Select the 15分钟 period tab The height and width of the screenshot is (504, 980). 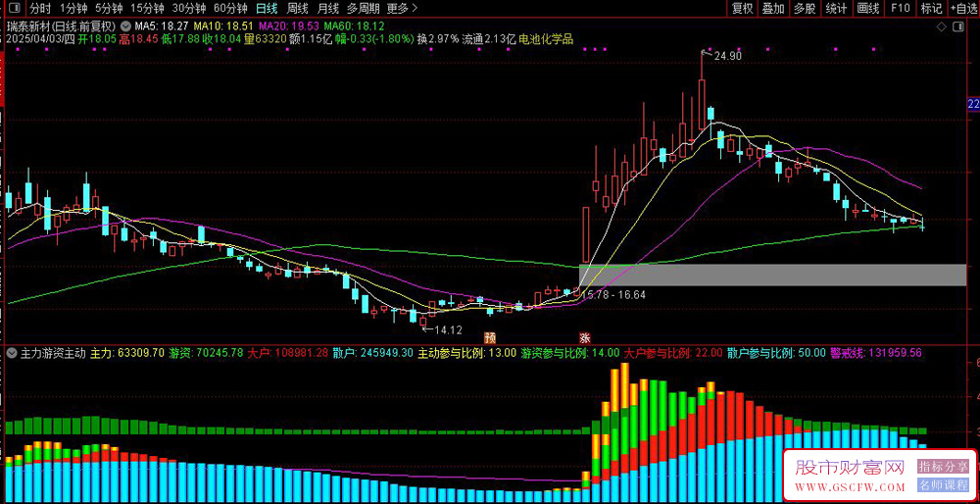point(148,8)
